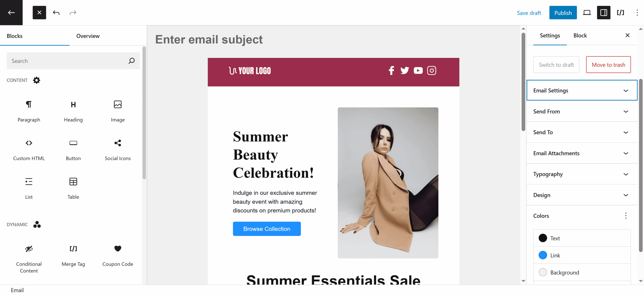Insert a Paragraph block

(x=29, y=110)
